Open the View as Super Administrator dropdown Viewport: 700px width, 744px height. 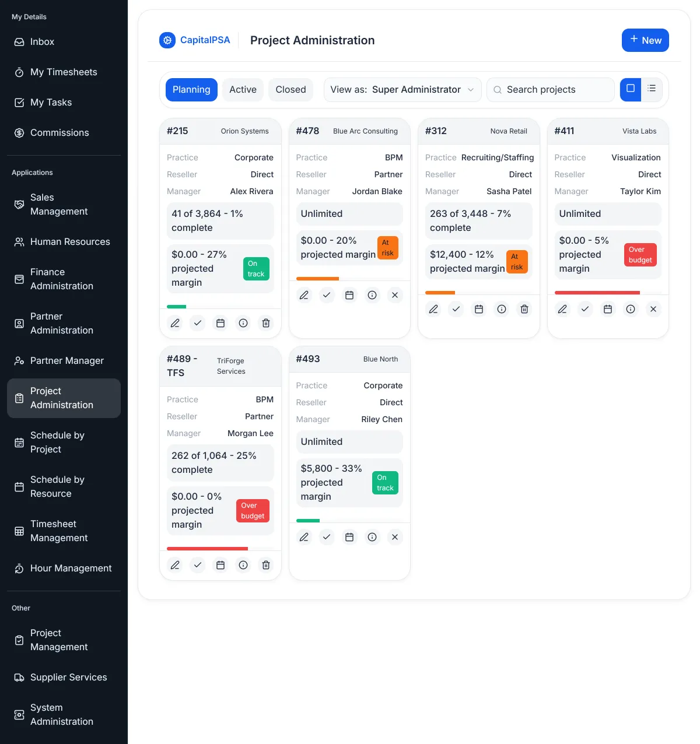(402, 89)
